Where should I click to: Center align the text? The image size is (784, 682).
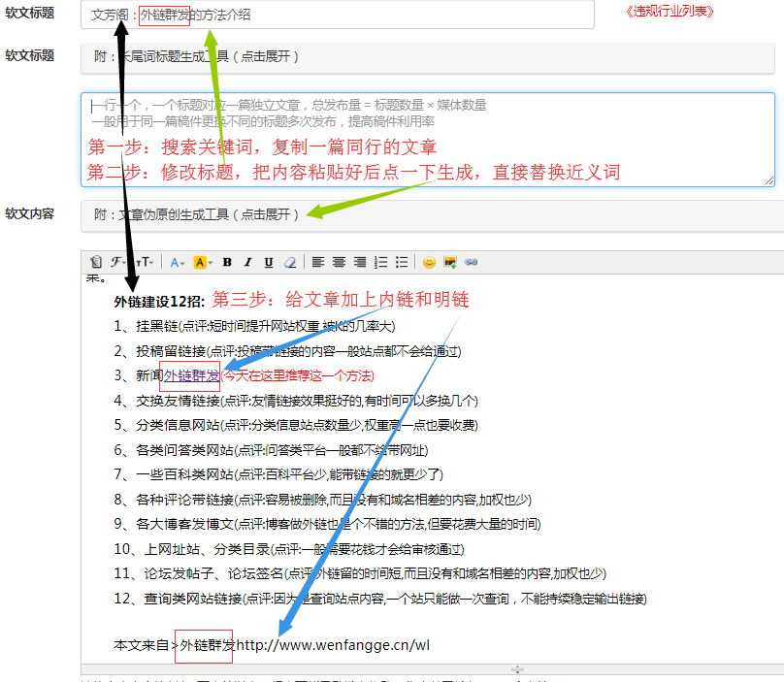click(x=339, y=262)
